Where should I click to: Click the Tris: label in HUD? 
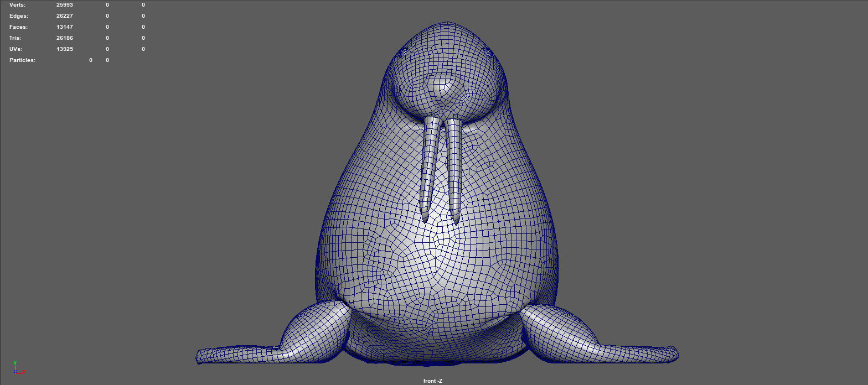pyautogui.click(x=15, y=38)
